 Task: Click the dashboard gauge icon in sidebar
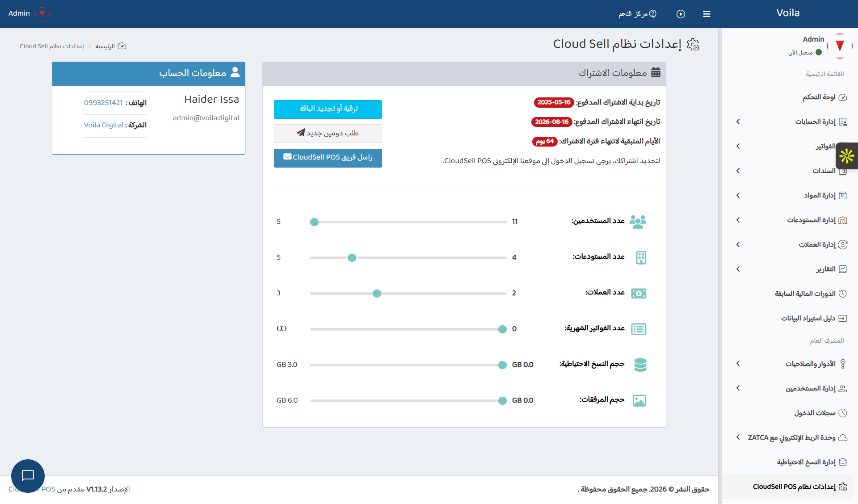(843, 97)
